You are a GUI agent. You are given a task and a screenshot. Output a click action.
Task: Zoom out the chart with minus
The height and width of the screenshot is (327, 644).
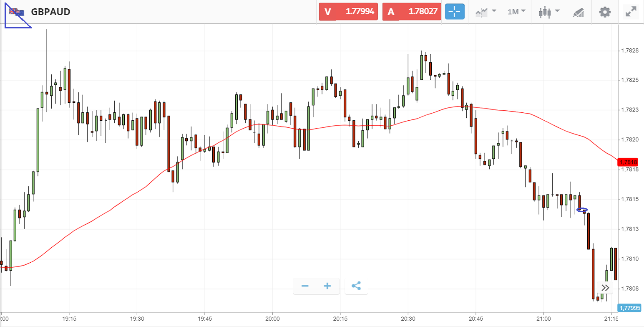pyautogui.click(x=305, y=286)
